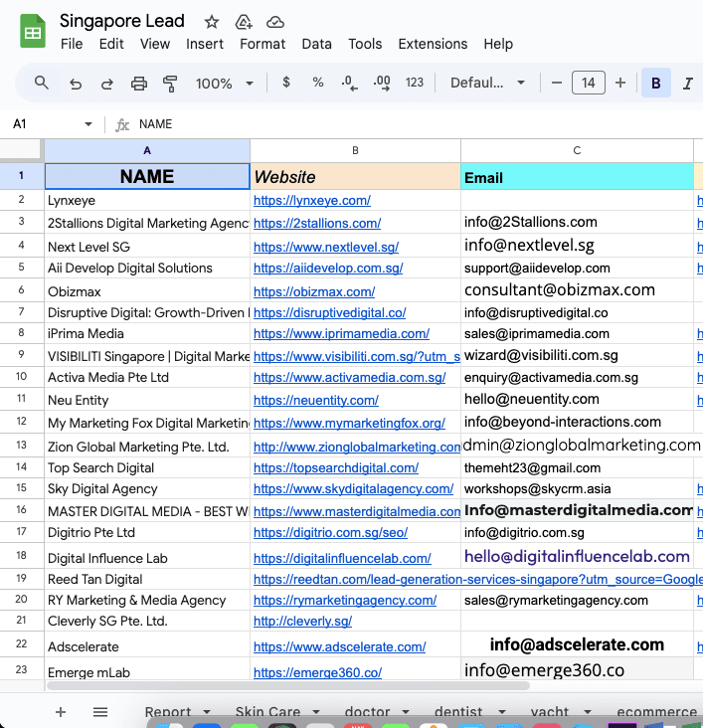The width and height of the screenshot is (703, 728).
Task: Select column C header
Action: (x=577, y=150)
